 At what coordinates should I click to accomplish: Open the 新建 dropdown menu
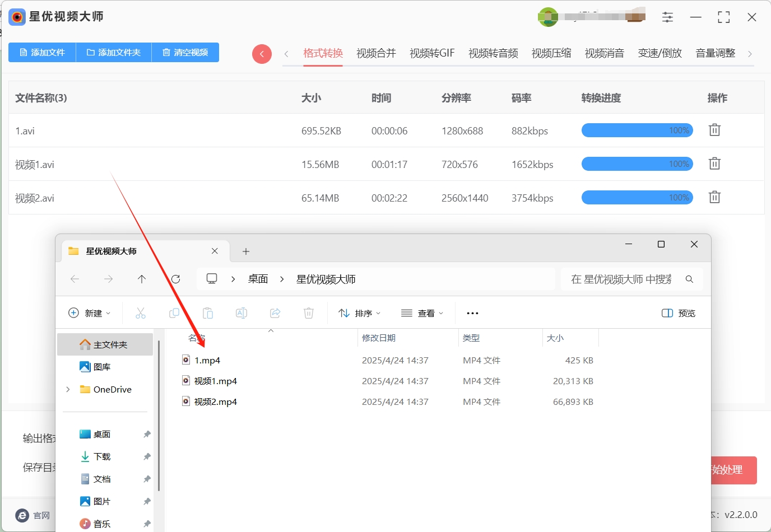point(90,313)
